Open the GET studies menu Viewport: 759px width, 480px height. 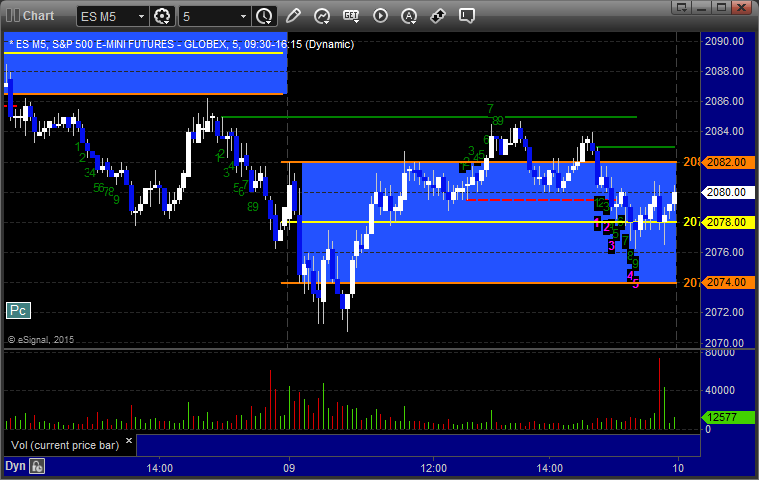click(351, 16)
